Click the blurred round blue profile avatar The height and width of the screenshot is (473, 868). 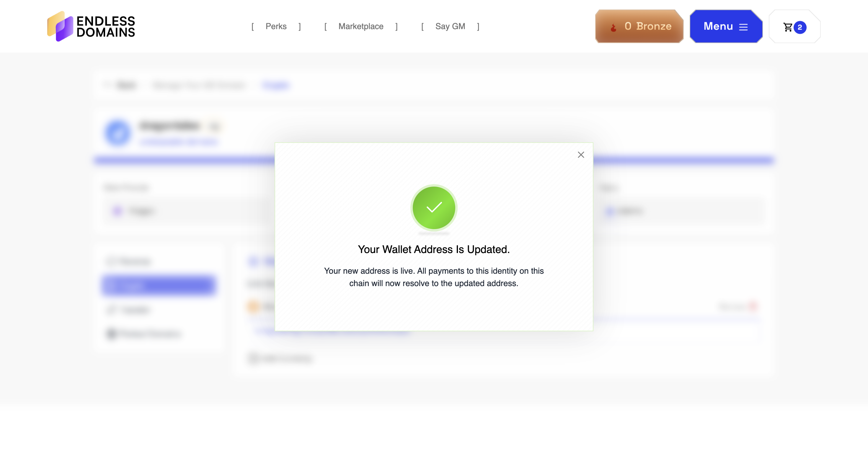(118, 133)
